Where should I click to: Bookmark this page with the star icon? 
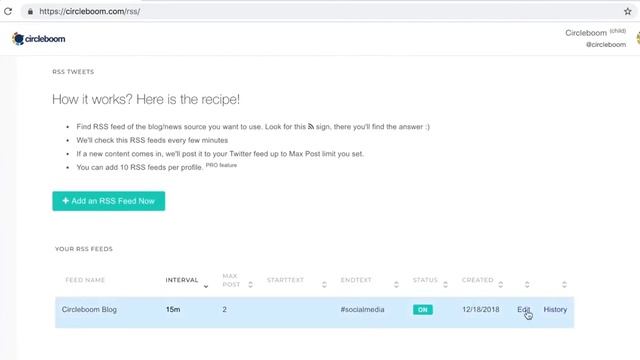628,11
